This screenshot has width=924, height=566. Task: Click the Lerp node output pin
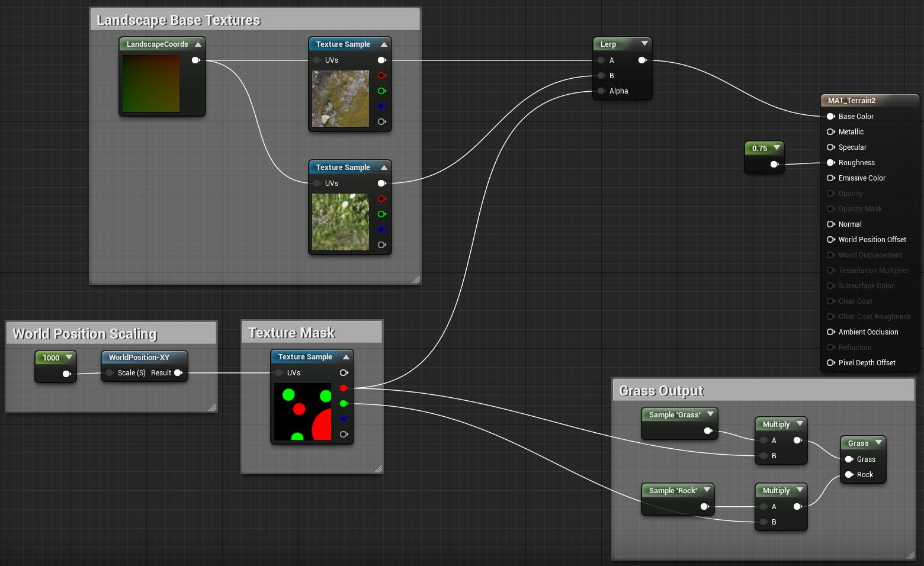pos(642,60)
